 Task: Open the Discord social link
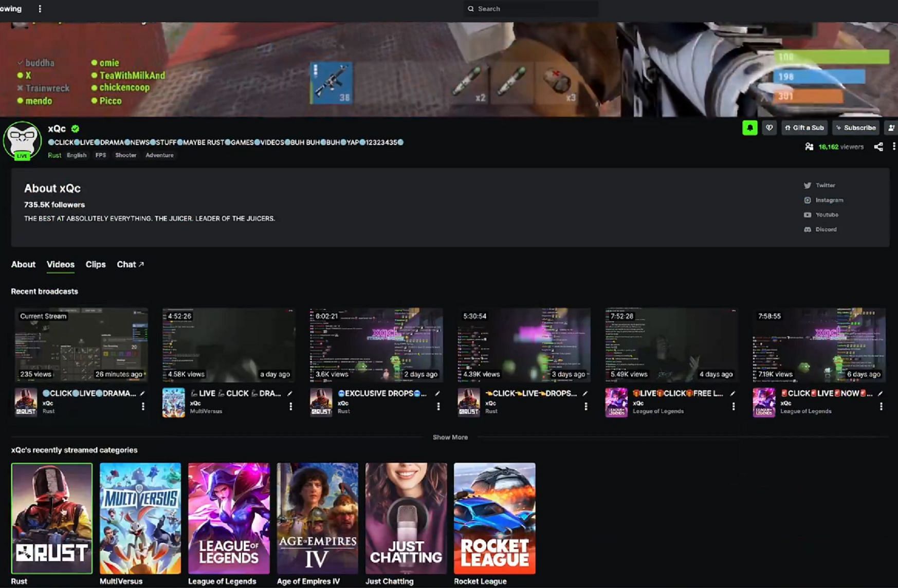click(825, 229)
